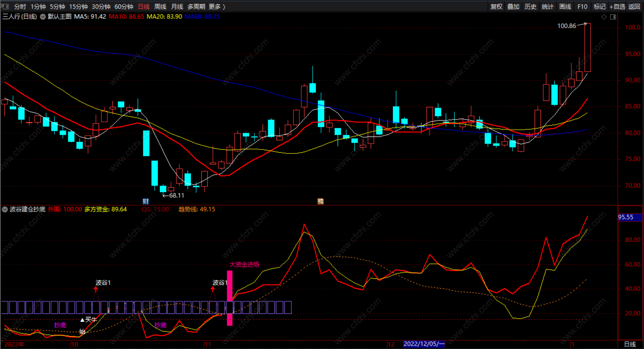Screen dimensions: 644x349
Task: Click the pink 大资金进场 signal bar
Action: (229, 298)
